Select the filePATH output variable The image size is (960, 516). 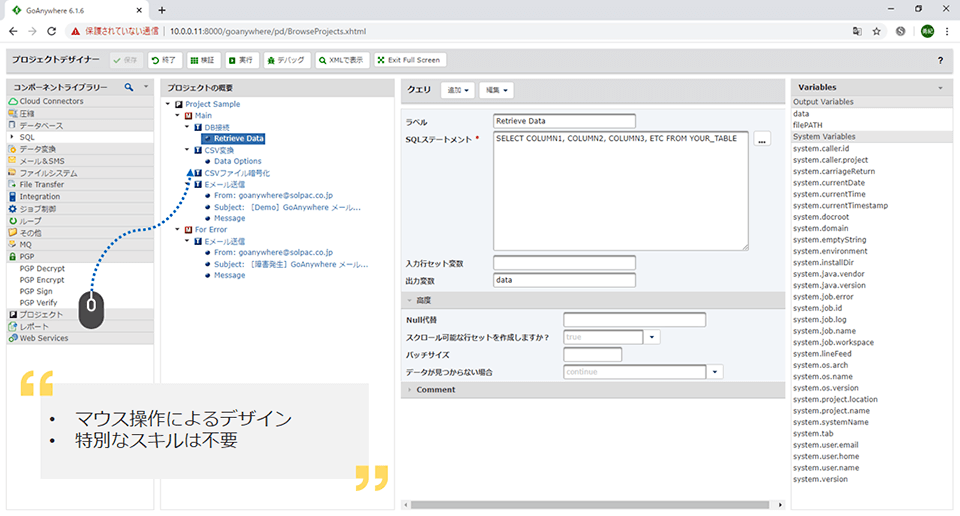click(808, 125)
